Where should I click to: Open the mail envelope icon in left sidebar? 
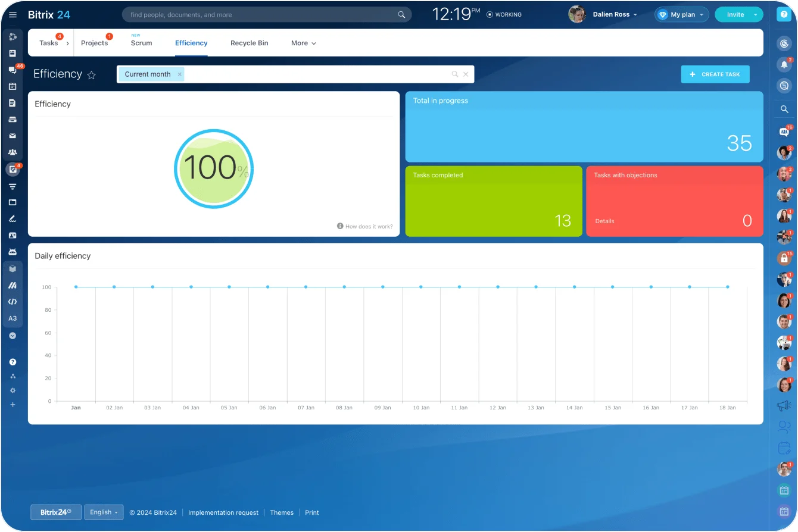(x=13, y=136)
